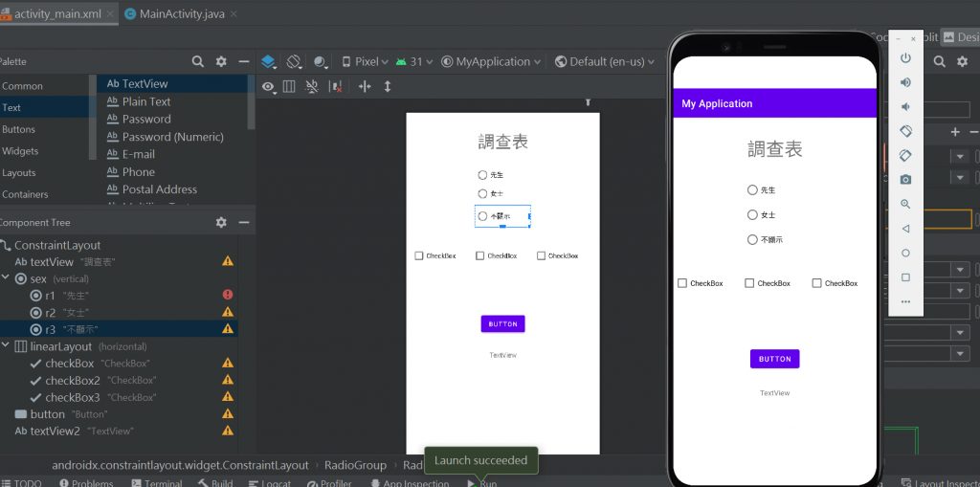Select 女士 radio button in emulator
Screen dimensions: 980x487
click(752, 215)
